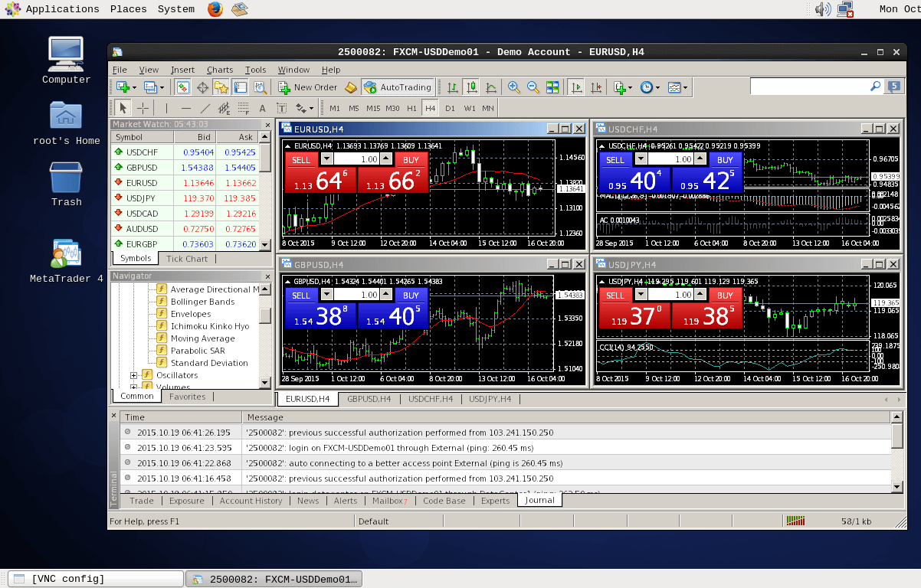The width and height of the screenshot is (921, 588).
Task: Open the MetaEditor book icon
Action: click(x=351, y=87)
